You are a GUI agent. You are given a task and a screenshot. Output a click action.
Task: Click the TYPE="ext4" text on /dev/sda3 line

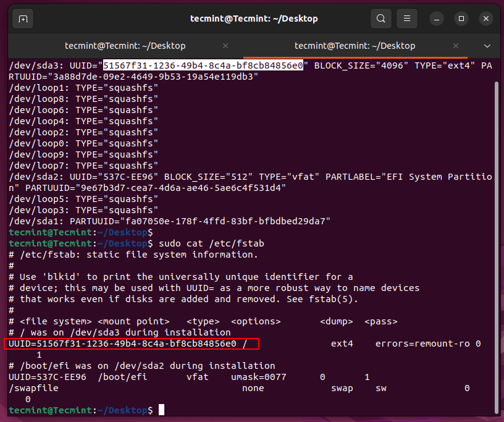(445, 65)
